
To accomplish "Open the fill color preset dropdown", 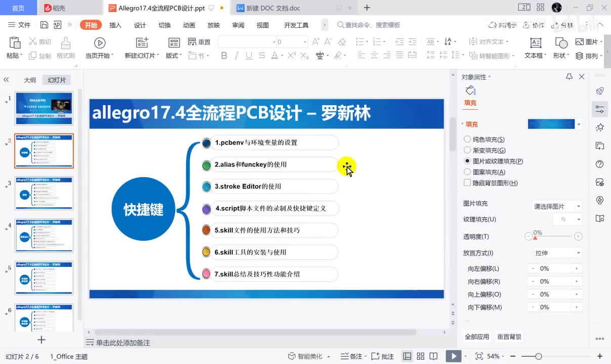I will click(579, 124).
